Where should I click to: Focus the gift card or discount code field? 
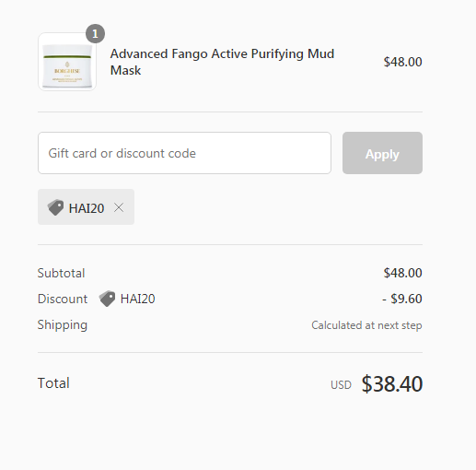tap(184, 153)
